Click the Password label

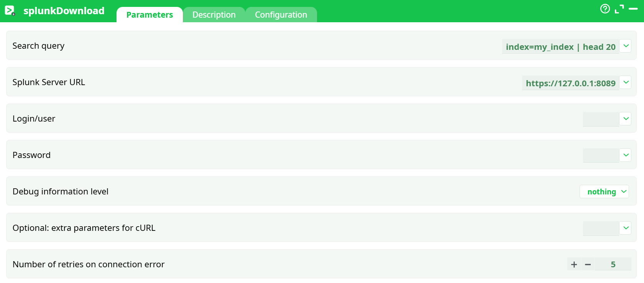point(31,155)
